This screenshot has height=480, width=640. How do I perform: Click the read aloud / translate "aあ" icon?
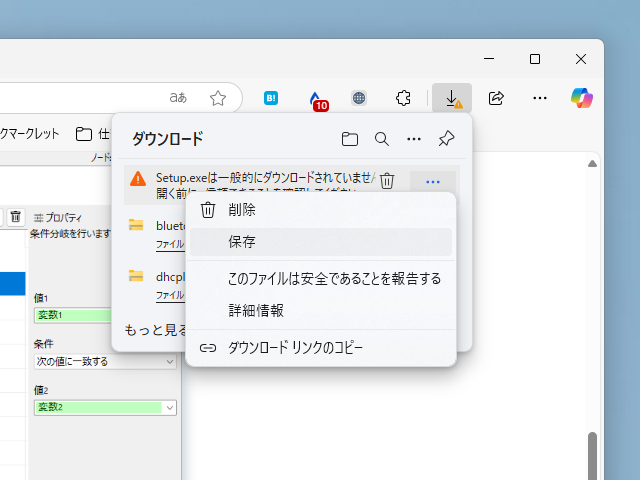click(x=178, y=98)
